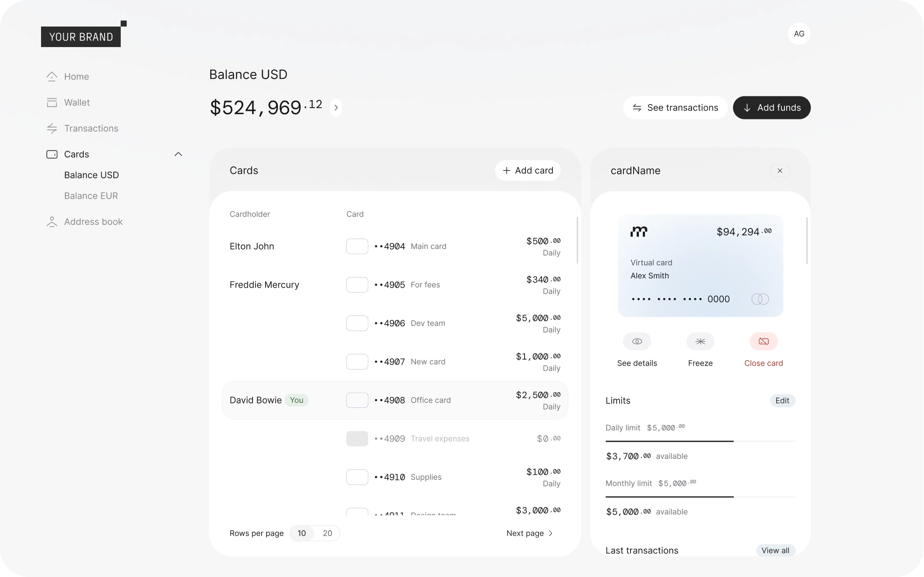Viewport: 924px width, 577px height.
Task: Open Balance EUR submenu item
Action: pos(91,196)
